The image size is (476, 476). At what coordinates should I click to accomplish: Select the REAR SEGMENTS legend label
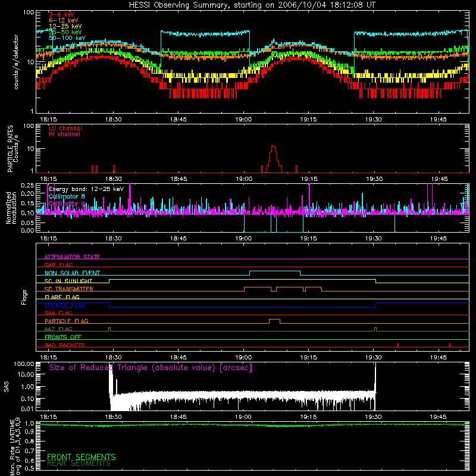coord(79,464)
